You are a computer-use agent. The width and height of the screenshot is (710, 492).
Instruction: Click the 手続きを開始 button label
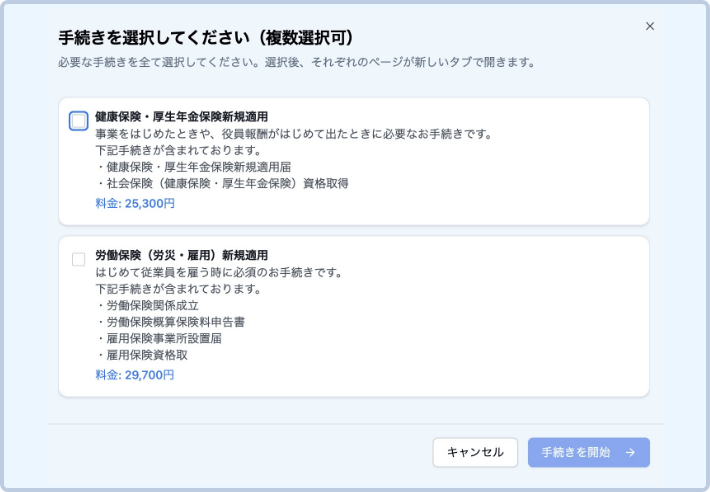[575, 452]
